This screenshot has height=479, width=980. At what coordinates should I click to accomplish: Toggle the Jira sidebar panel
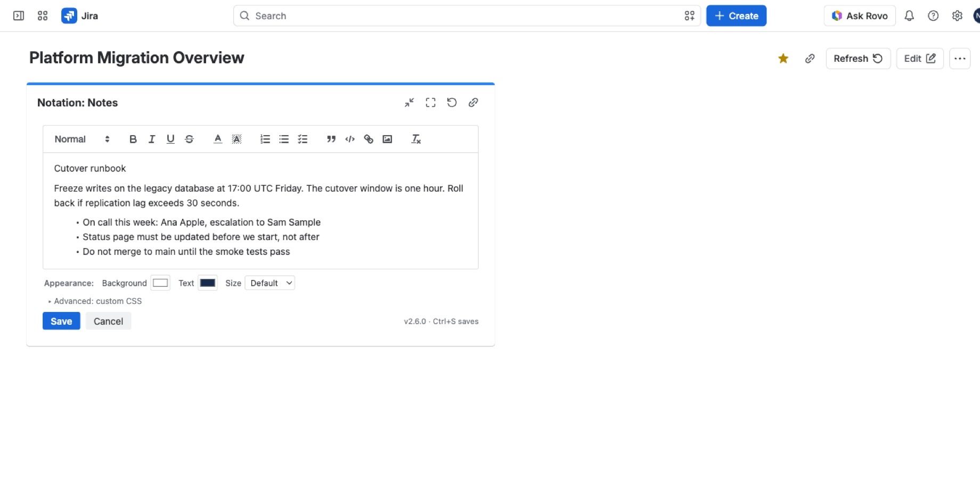point(19,16)
